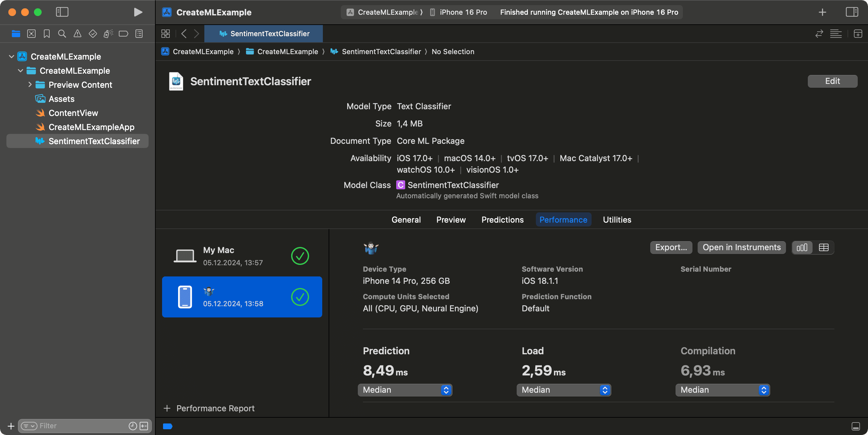Show the Debug navigator

click(108, 34)
